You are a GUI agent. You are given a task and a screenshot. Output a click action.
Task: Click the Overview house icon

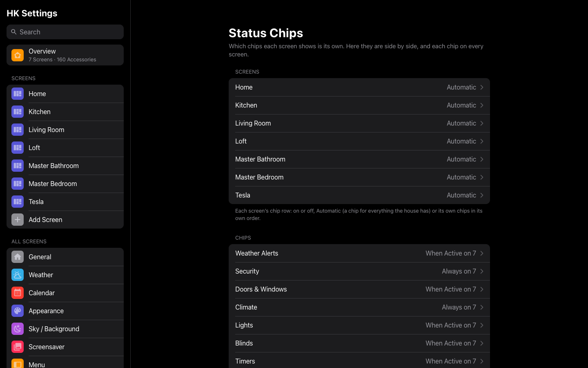coord(18,55)
